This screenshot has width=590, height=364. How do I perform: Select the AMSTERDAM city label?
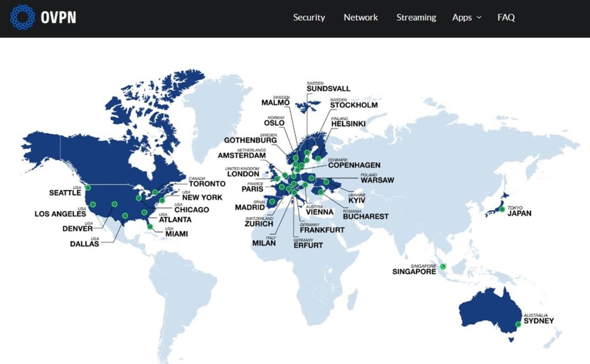pyautogui.click(x=241, y=156)
